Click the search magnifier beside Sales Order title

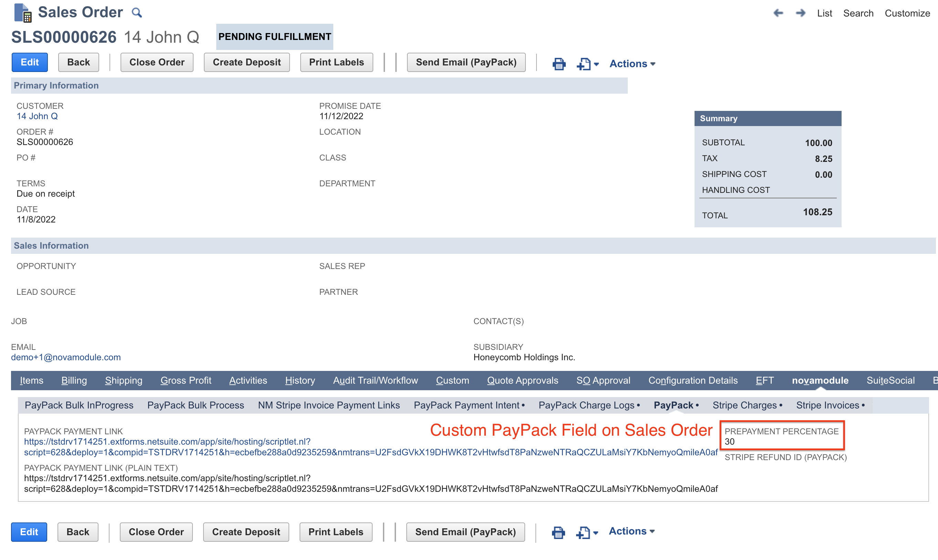coord(137,13)
